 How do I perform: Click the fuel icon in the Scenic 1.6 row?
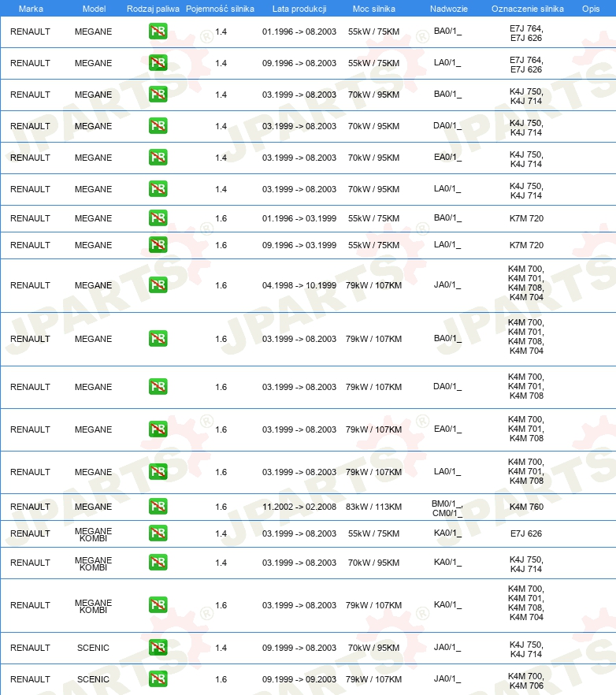(x=158, y=679)
